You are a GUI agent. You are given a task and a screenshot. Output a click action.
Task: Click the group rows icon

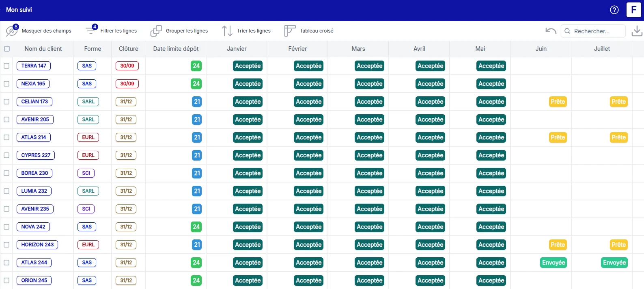tap(156, 31)
